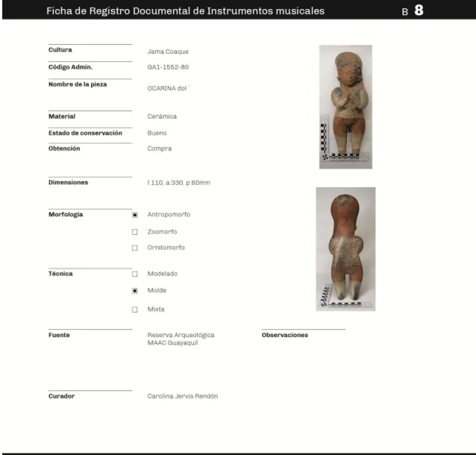Click the 'Cultura' field label
Screen dimensions: 476x455
pyautogui.click(x=60, y=50)
